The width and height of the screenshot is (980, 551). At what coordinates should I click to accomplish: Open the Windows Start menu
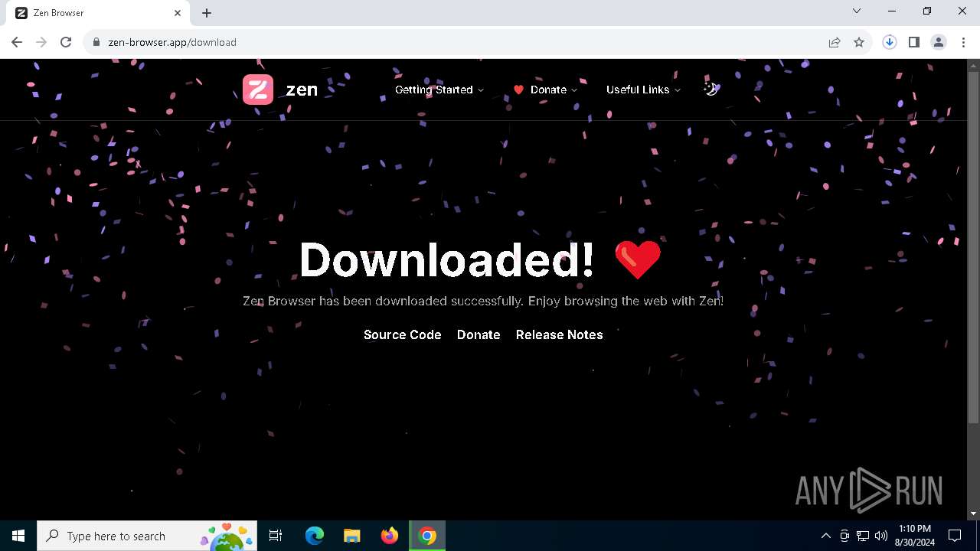(18, 536)
